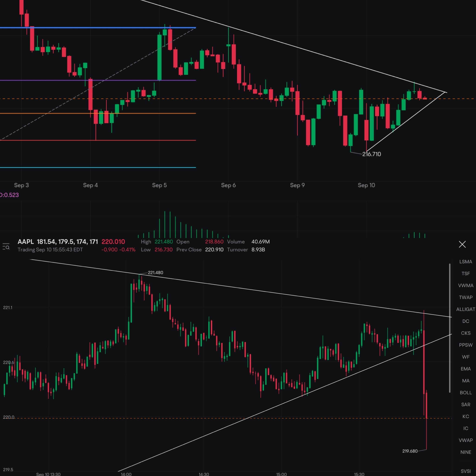
Task: Click the change value -0.900 -0.41%
Action: click(x=119, y=250)
